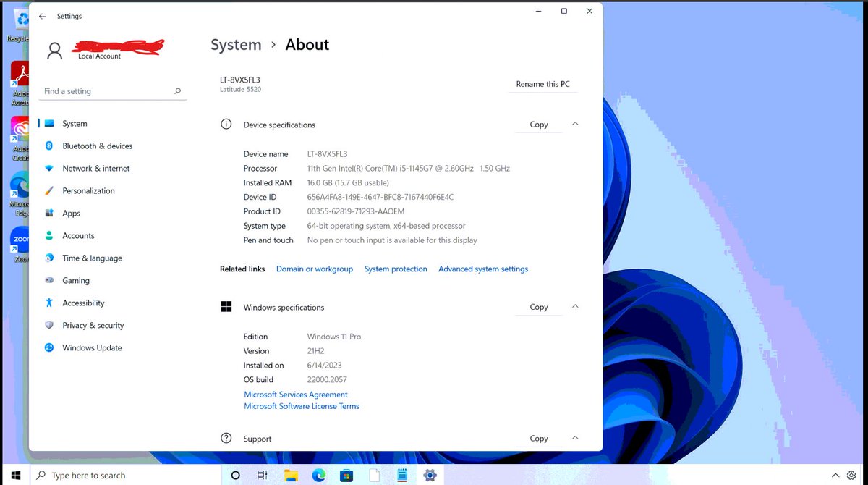Click the Find a setting search box
Viewport: 868px width, 485px height.
113,91
